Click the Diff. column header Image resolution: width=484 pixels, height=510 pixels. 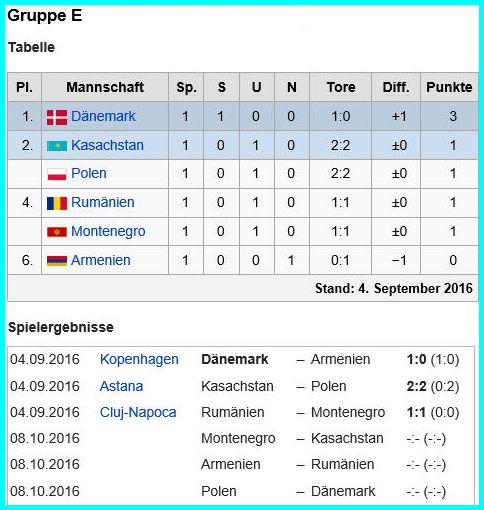[x=396, y=87]
